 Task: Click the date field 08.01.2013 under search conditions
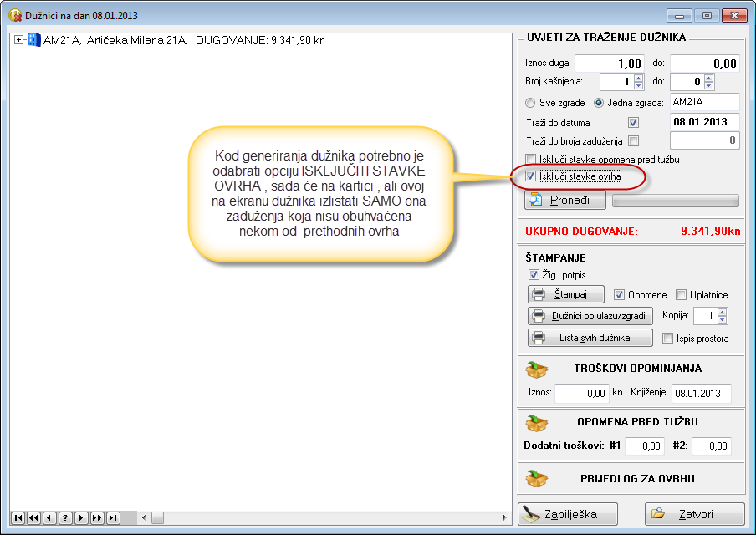click(x=705, y=122)
